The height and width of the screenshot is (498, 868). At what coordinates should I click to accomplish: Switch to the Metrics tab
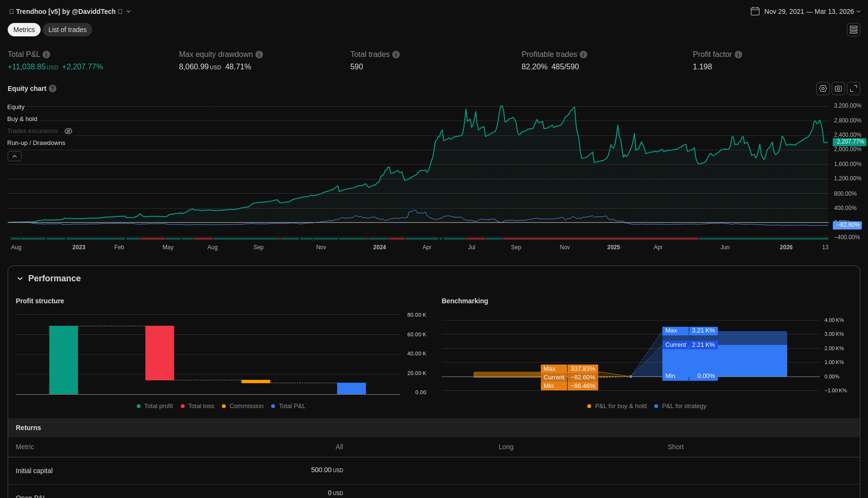pos(24,30)
